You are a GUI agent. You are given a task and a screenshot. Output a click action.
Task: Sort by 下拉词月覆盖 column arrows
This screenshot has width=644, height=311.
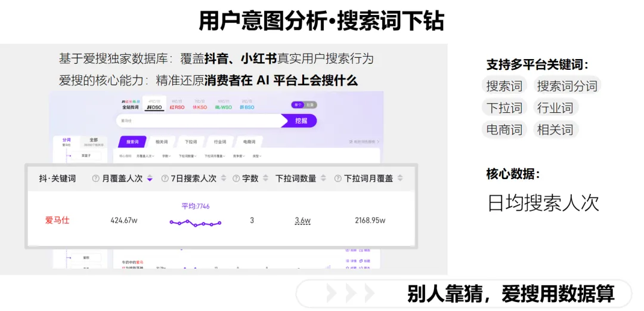tap(400, 178)
